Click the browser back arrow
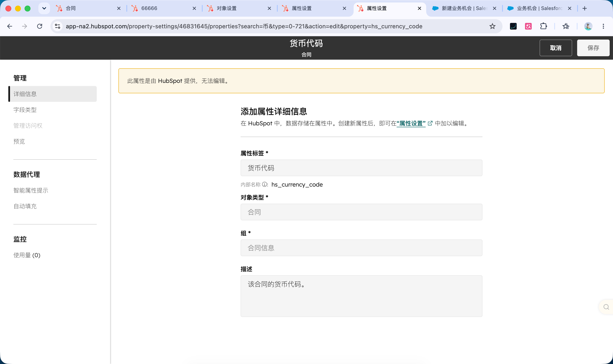Image resolution: width=613 pixels, height=364 pixels. (x=10, y=26)
